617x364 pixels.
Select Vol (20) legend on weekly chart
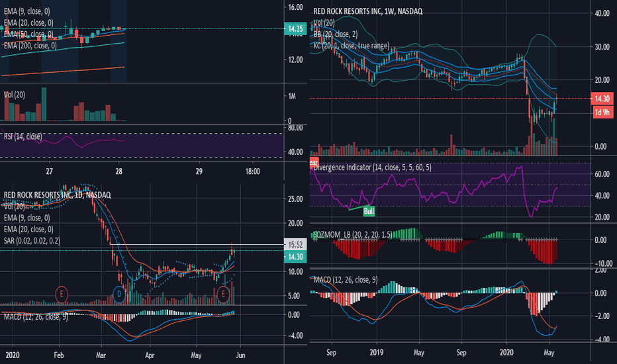pyautogui.click(x=324, y=23)
